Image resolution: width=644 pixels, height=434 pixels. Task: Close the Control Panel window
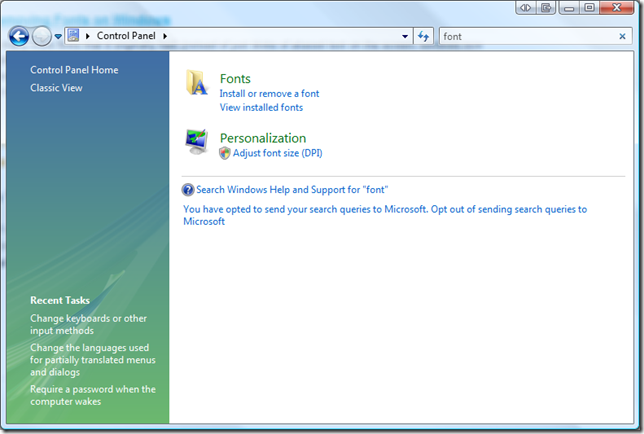tap(616, 7)
